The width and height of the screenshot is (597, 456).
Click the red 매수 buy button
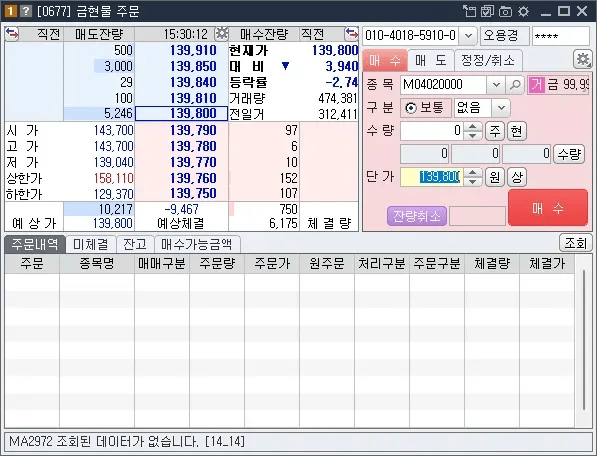point(548,208)
